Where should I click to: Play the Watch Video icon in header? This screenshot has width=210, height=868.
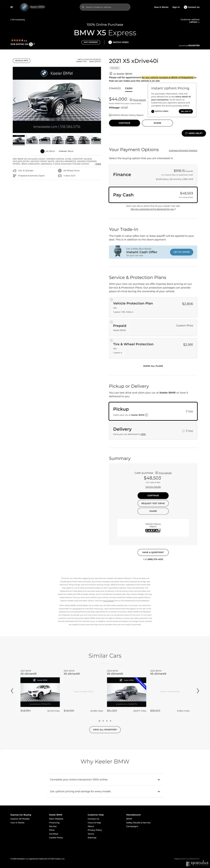click(110, 42)
